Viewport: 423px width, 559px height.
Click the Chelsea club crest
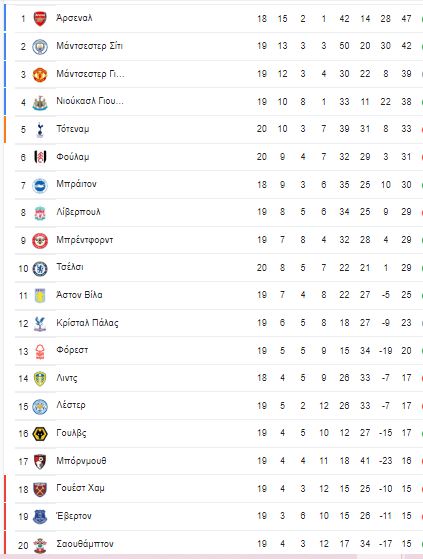point(40,268)
